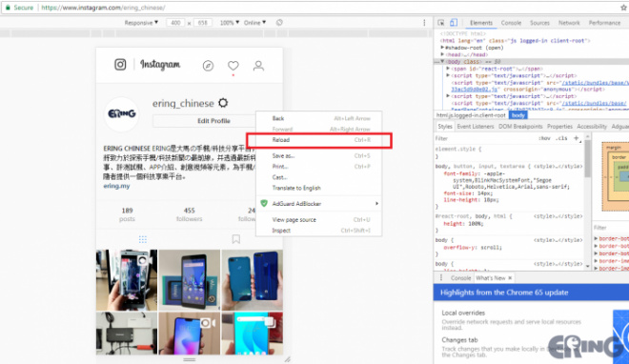Open the console drawer three-dot menu
Viewport: 629px width, 364px height.
point(441,278)
